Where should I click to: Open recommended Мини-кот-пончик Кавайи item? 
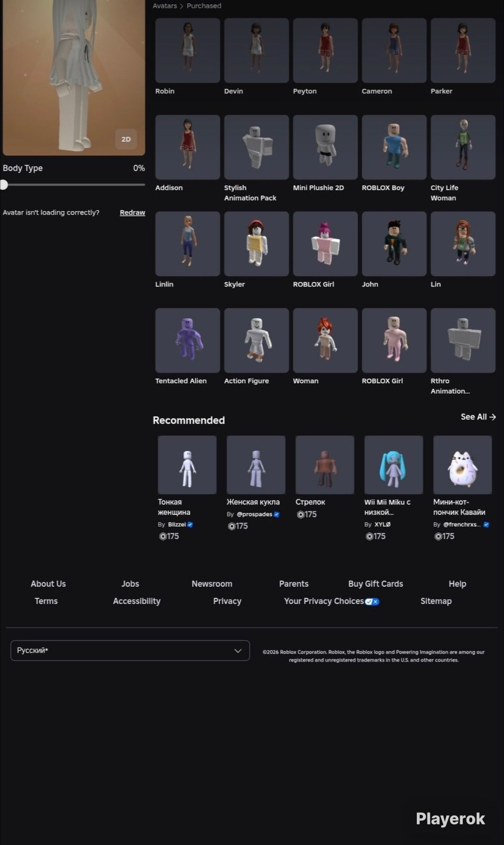463,465
